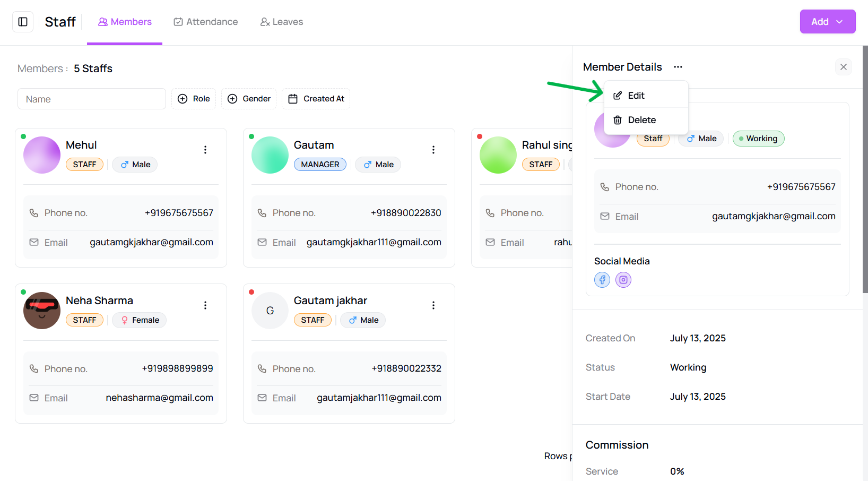The image size is (868, 481).
Task: Select Edit from the context menu
Action: [x=636, y=96]
